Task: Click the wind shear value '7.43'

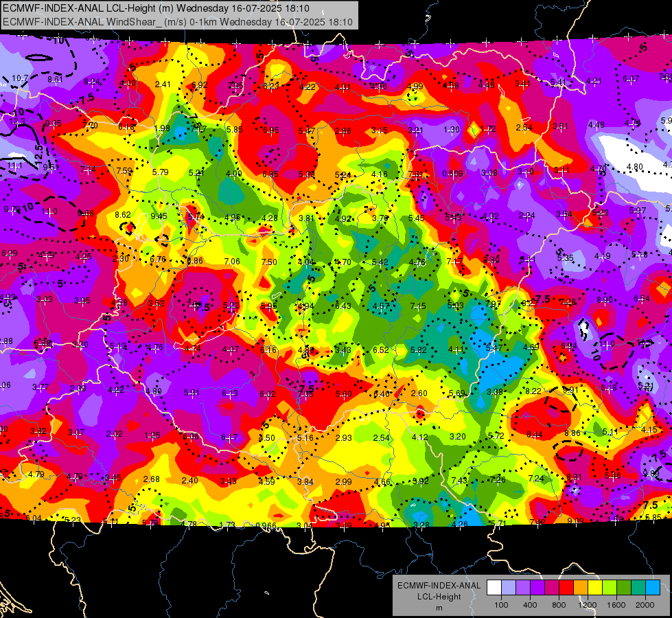Action: (x=459, y=481)
